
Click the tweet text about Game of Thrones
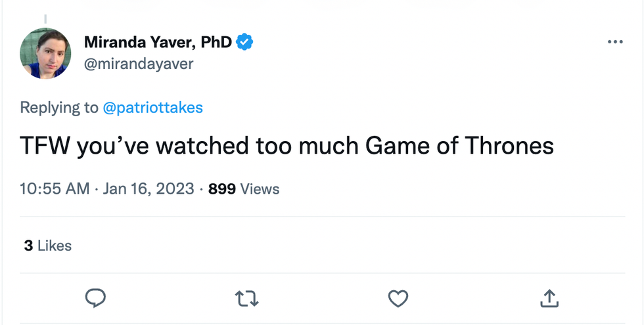[287, 146]
